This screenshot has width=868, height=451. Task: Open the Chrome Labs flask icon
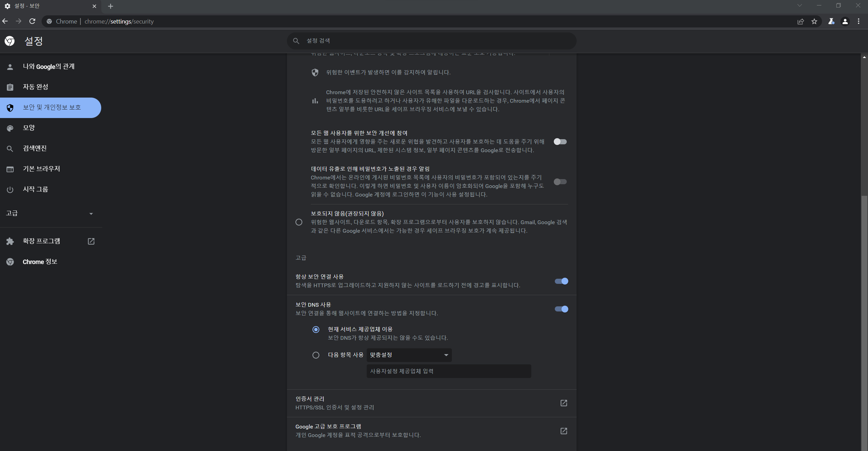[831, 21]
